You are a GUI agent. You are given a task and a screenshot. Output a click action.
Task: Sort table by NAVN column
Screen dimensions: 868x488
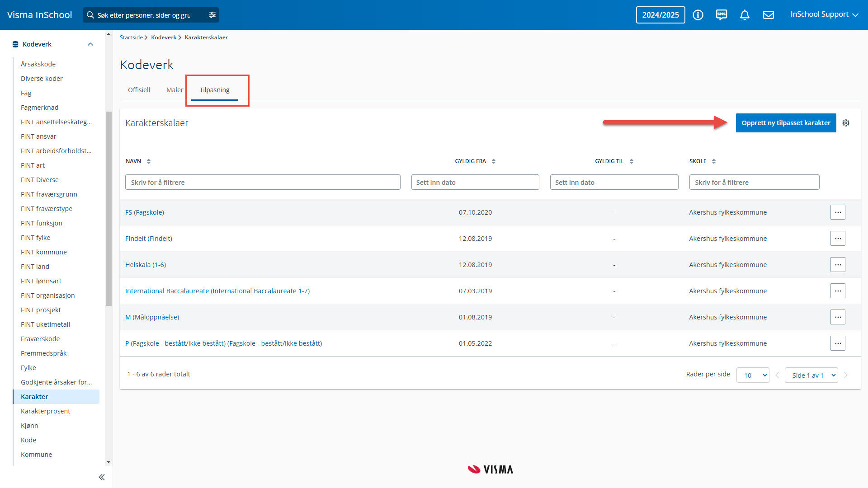[149, 161]
